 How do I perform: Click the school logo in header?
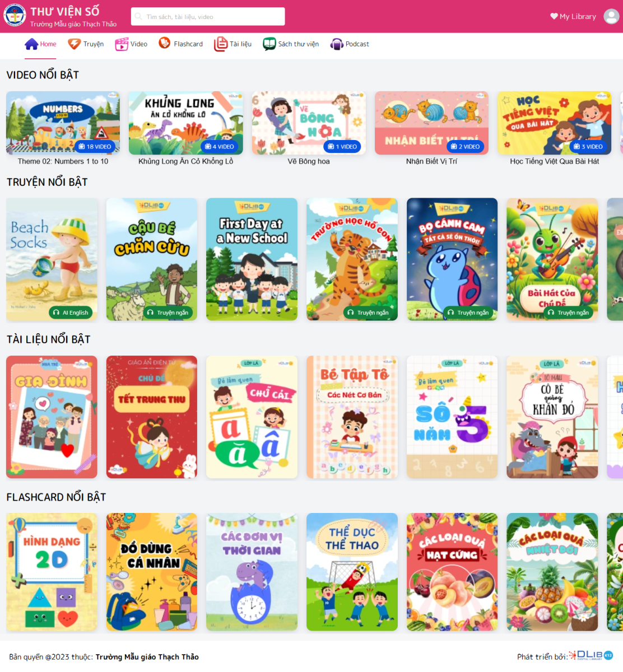[x=15, y=16]
